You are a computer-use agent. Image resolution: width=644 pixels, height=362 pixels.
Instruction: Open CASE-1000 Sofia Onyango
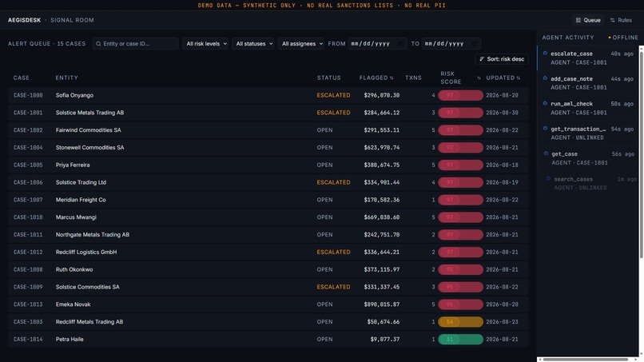268,95
